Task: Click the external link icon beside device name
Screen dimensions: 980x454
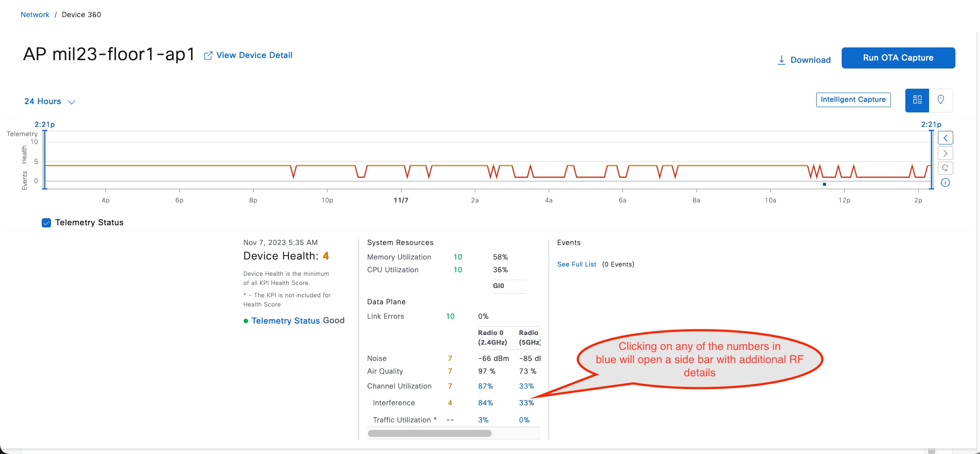Action: pos(208,56)
